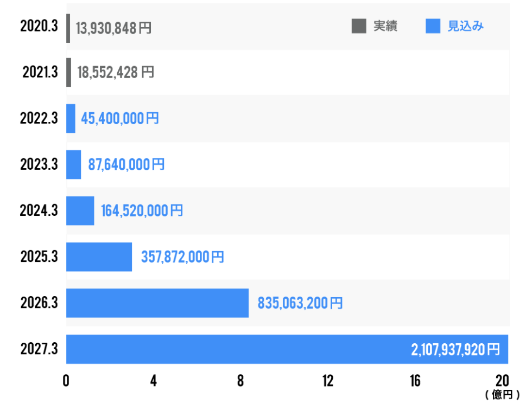
Task: Select the 2027.3 year label
Action: 39,349
